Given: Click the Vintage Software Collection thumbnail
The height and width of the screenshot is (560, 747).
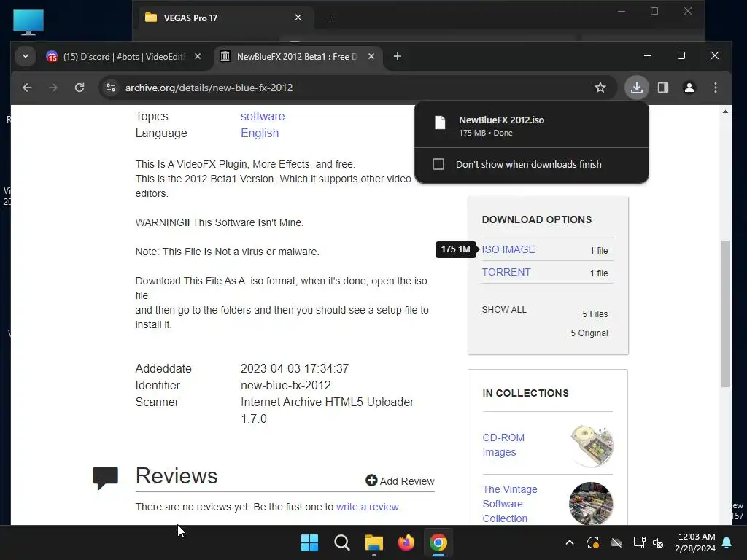Looking at the screenshot, I should click(591, 503).
